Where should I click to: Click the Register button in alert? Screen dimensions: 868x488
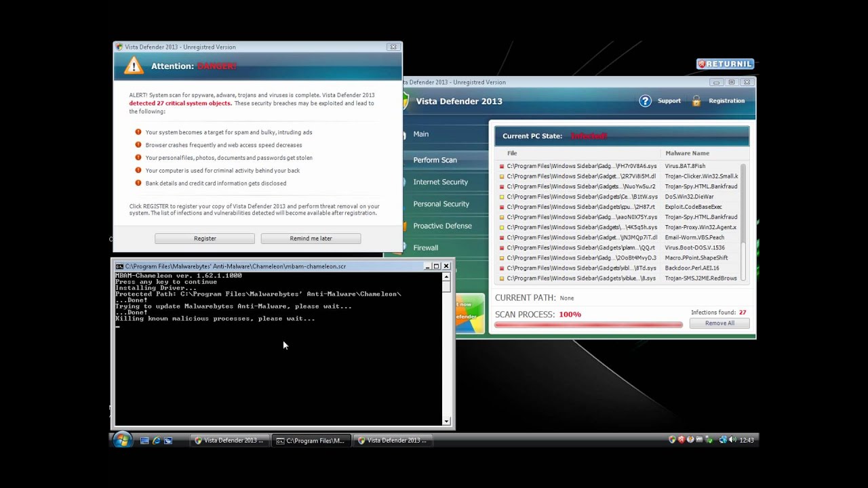pyautogui.click(x=205, y=239)
